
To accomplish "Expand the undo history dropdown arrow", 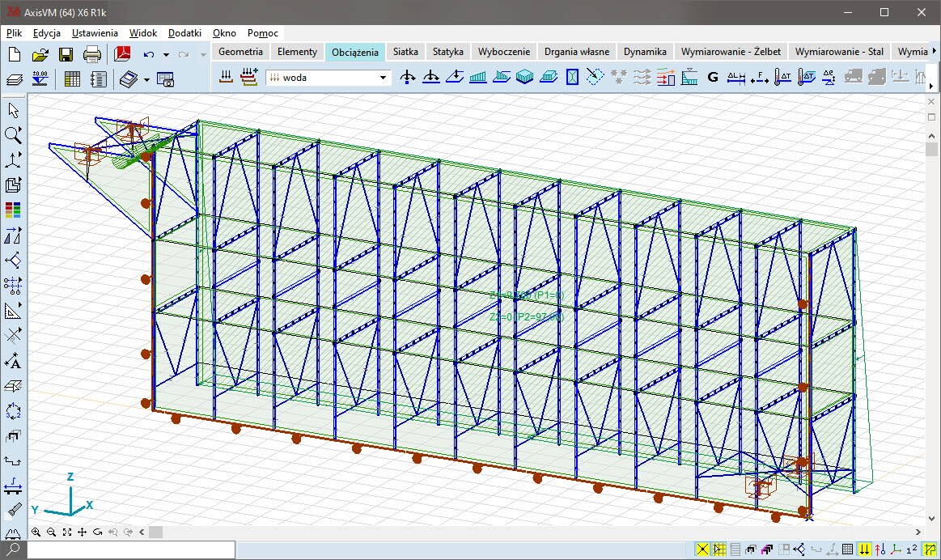I will coord(166,55).
